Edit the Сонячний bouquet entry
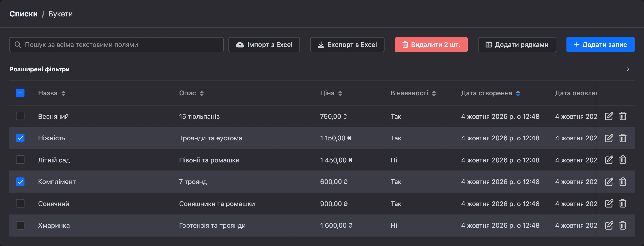 pos(609,203)
